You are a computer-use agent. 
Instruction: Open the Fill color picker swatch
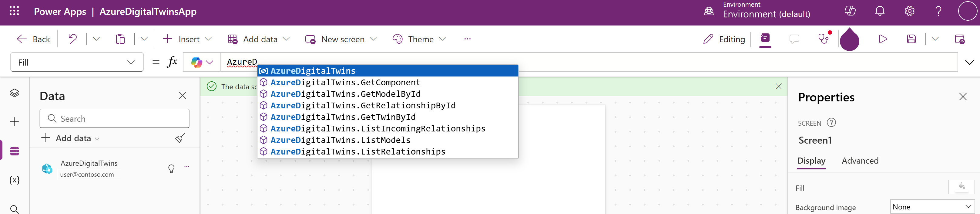tap(962, 187)
